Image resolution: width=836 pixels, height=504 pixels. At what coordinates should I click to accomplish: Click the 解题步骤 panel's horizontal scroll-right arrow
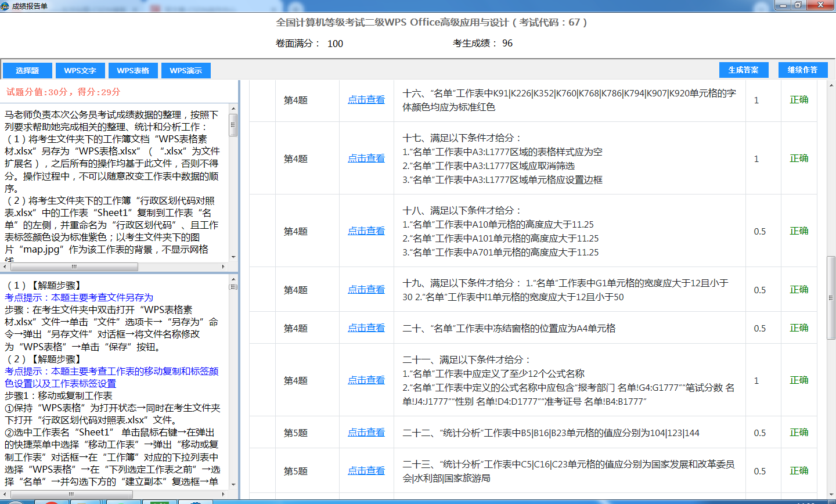(224, 495)
